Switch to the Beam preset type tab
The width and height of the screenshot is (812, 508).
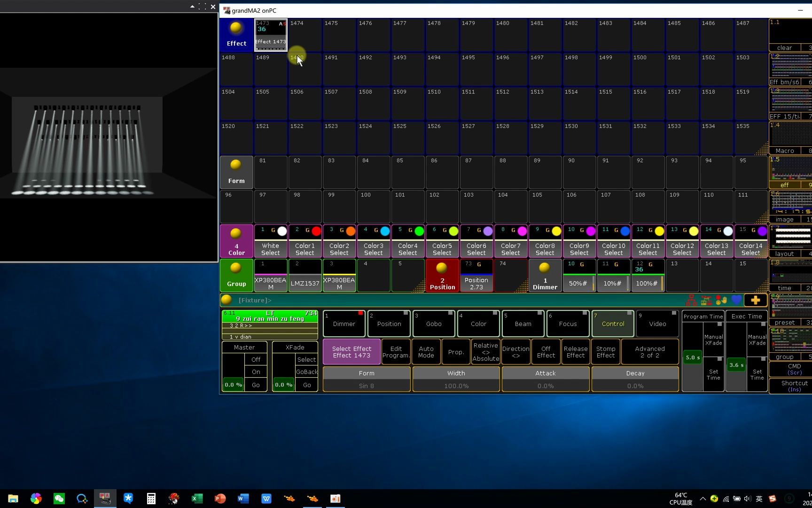click(523, 324)
